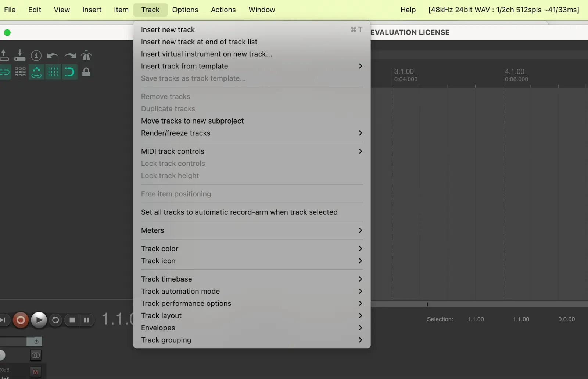
Task: Toggle ripple editing grid lines icon
Action: coord(53,72)
